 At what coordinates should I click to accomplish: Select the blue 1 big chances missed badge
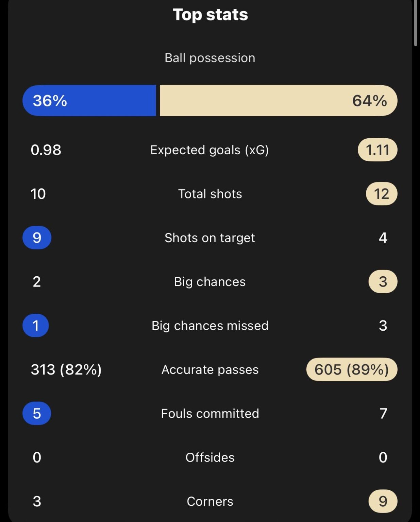click(36, 326)
